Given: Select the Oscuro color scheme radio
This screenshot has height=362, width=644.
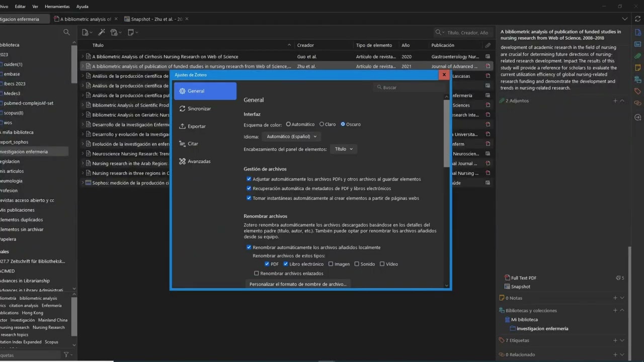Looking at the screenshot, I should [x=343, y=124].
